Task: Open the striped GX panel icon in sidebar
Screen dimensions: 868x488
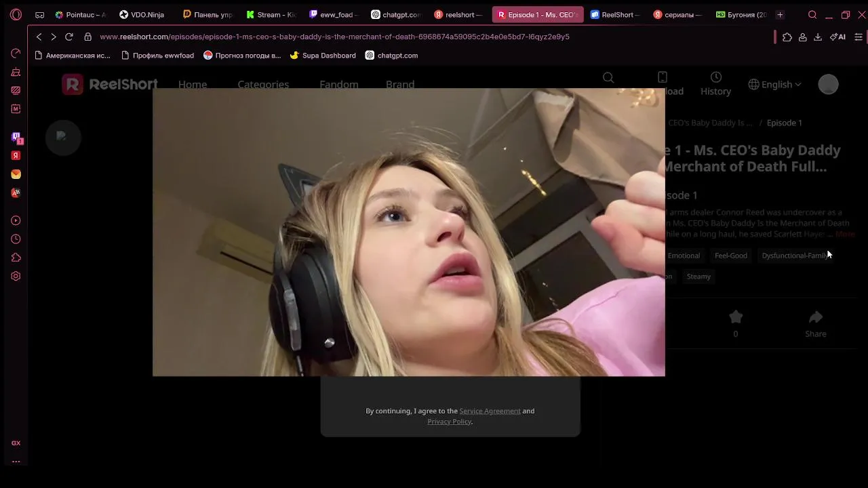Action: point(16,90)
